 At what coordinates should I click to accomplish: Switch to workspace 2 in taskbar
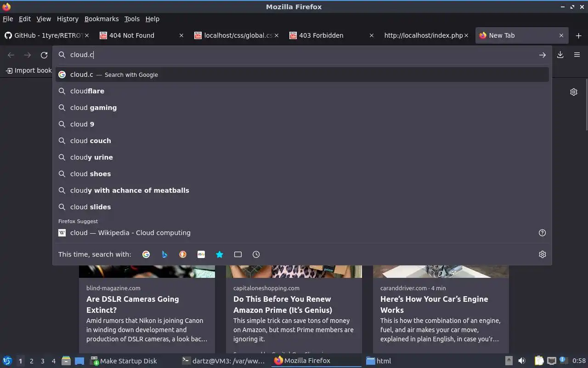click(31, 361)
